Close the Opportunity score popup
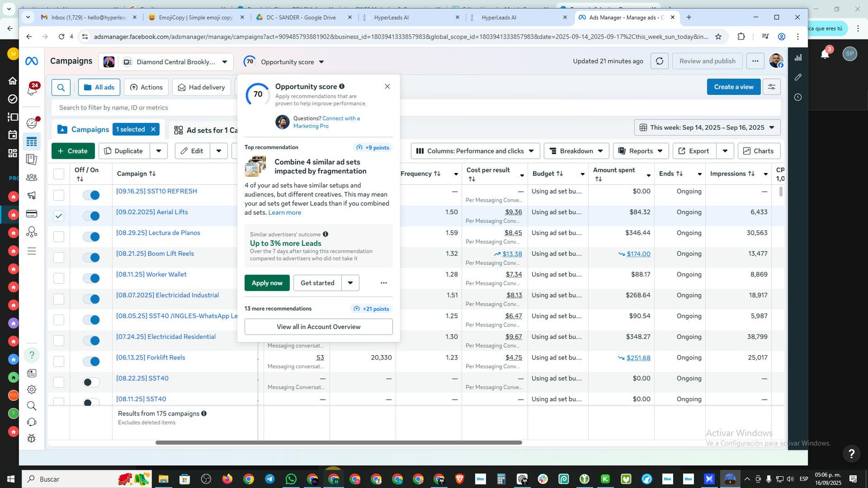This screenshot has height=488, width=868. tap(387, 86)
